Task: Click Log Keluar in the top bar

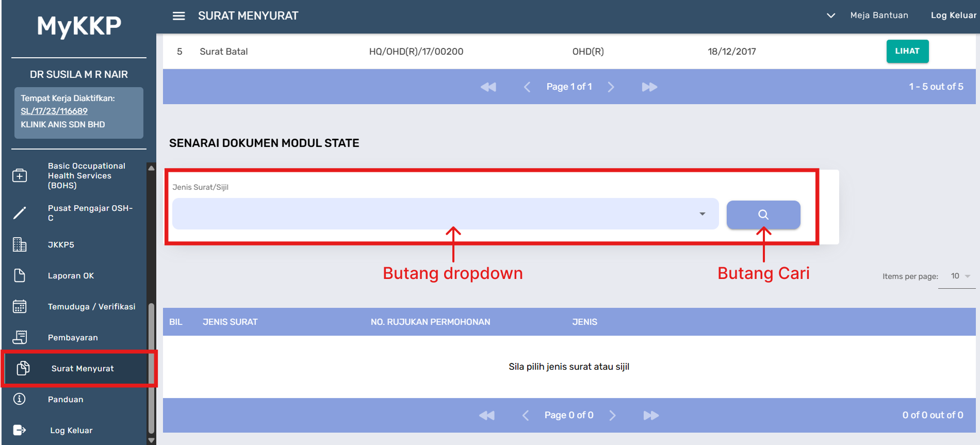Action: pos(953,15)
